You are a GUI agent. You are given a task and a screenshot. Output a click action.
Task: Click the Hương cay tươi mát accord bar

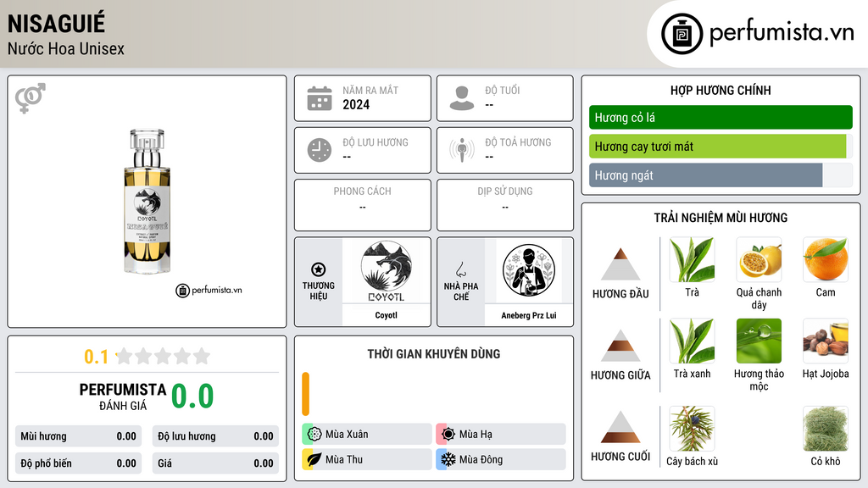pyautogui.click(x=717, y=147)
